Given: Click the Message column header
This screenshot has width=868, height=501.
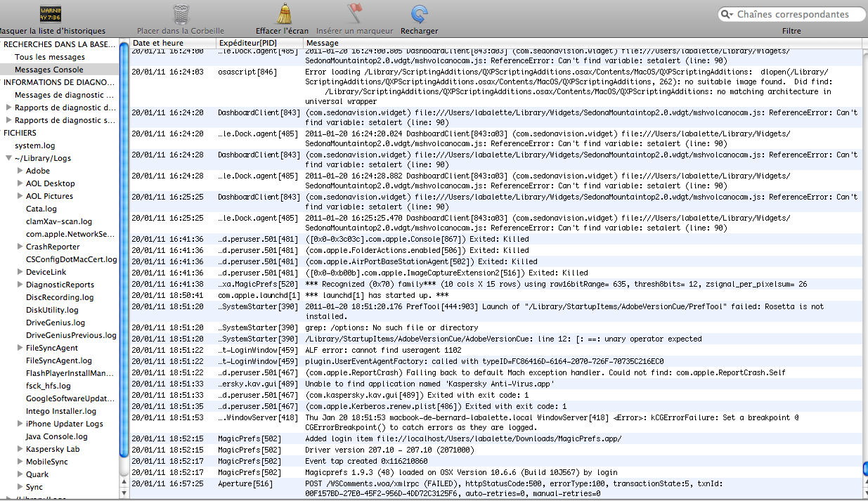Looking at the screenshot, I should tap(582, 43).
